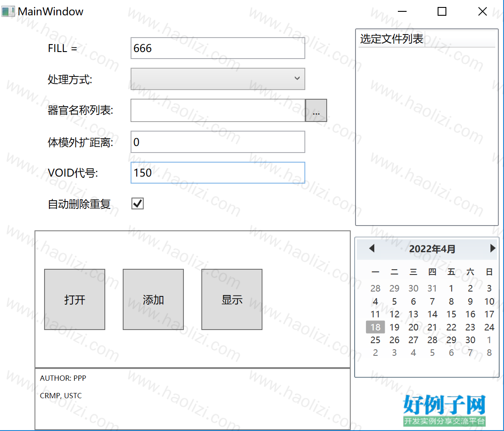Select March 29 in calendar
The height and width of the screenshot is (431, 504).
(x=394, y=288)
